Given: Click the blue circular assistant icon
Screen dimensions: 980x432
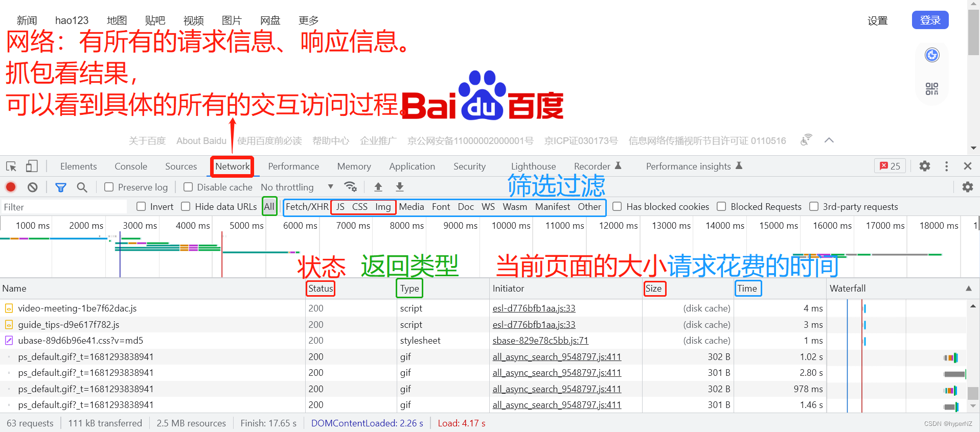Looking at the screenshot, I should (x=932, y=55).
